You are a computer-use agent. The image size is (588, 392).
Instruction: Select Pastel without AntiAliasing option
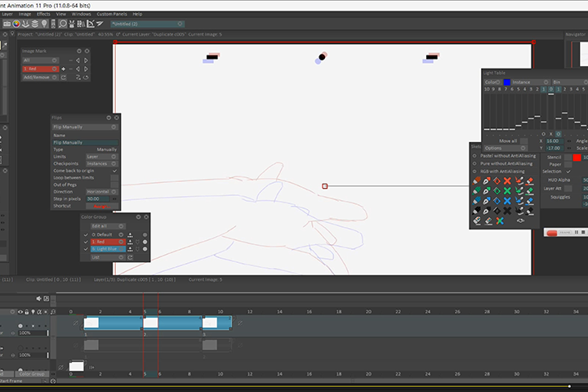point(474,156)
